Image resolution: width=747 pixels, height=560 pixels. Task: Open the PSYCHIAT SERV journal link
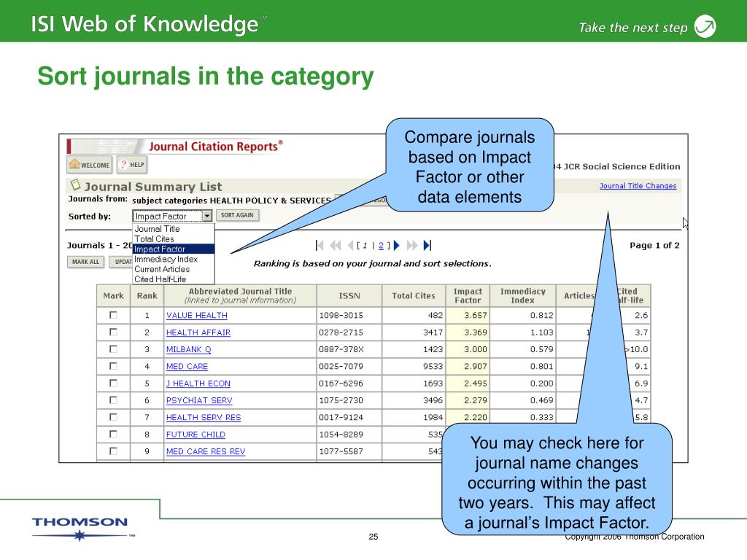[x=199, y=400]
